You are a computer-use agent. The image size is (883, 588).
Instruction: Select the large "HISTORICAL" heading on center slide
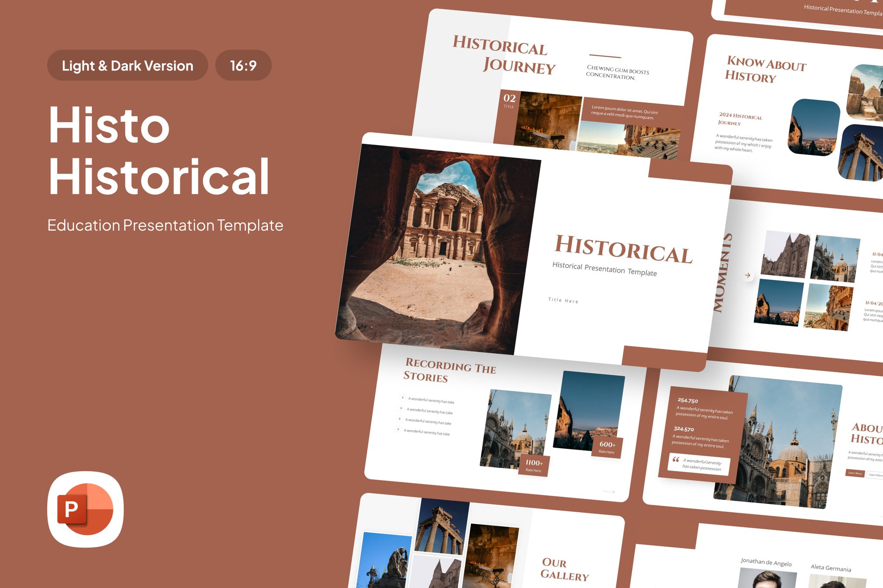(623, 249)
